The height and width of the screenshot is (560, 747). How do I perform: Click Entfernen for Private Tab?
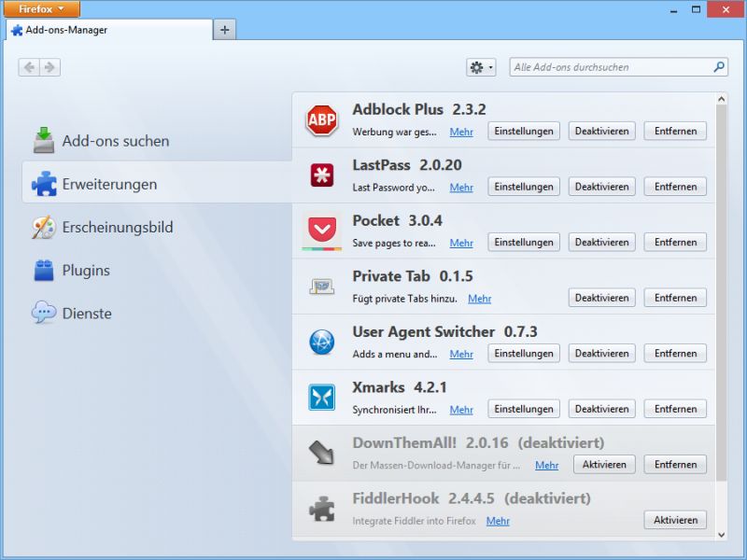point(675,298)
